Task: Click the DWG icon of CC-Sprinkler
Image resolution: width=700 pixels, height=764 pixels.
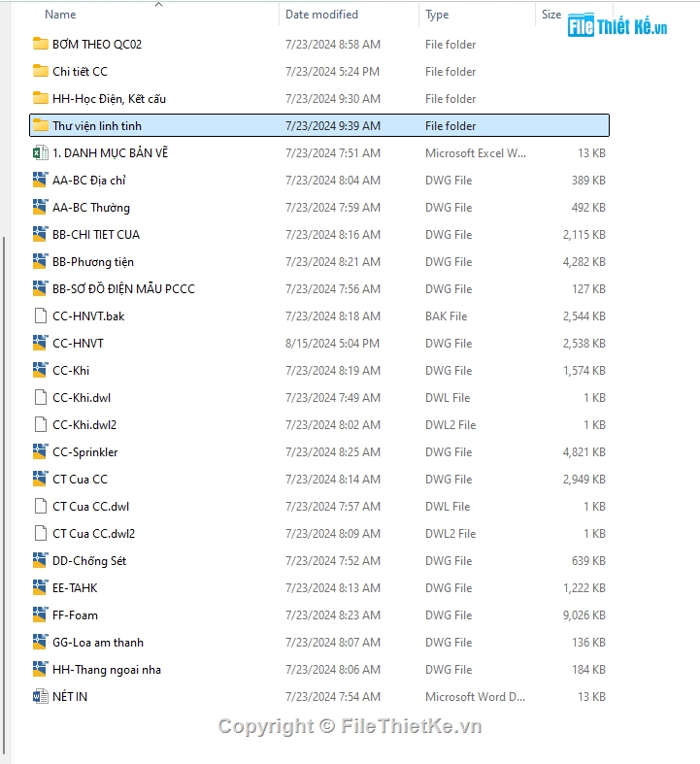Action: pyautogui.click(x=41, y=451)
